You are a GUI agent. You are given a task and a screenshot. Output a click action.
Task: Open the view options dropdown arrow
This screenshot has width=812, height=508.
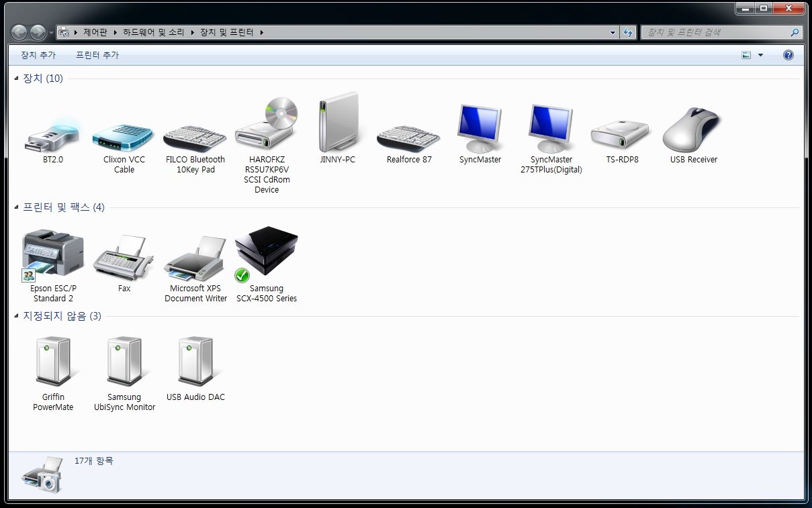760,55
